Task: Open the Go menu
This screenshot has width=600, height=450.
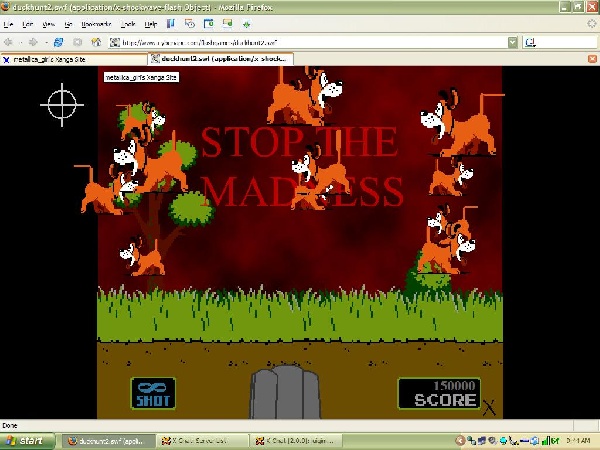Action: point(68,24)
